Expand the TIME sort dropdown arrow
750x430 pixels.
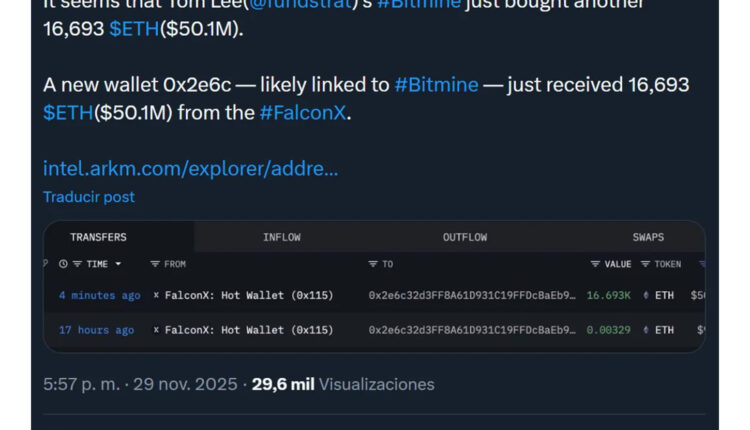118,264
